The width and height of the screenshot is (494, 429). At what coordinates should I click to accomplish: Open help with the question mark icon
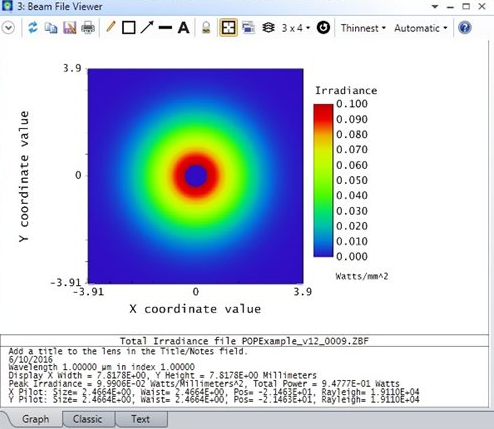pos(464,28)
